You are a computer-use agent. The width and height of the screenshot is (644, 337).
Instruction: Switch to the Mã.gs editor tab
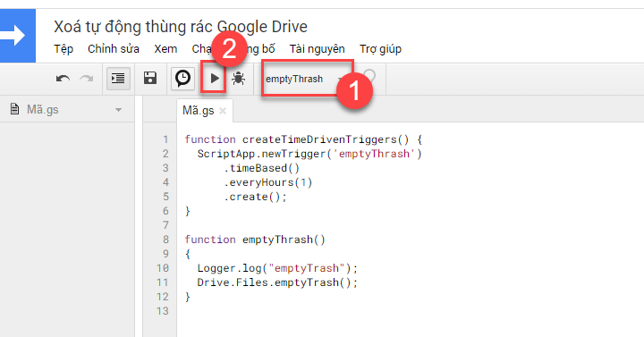point(199,111)
